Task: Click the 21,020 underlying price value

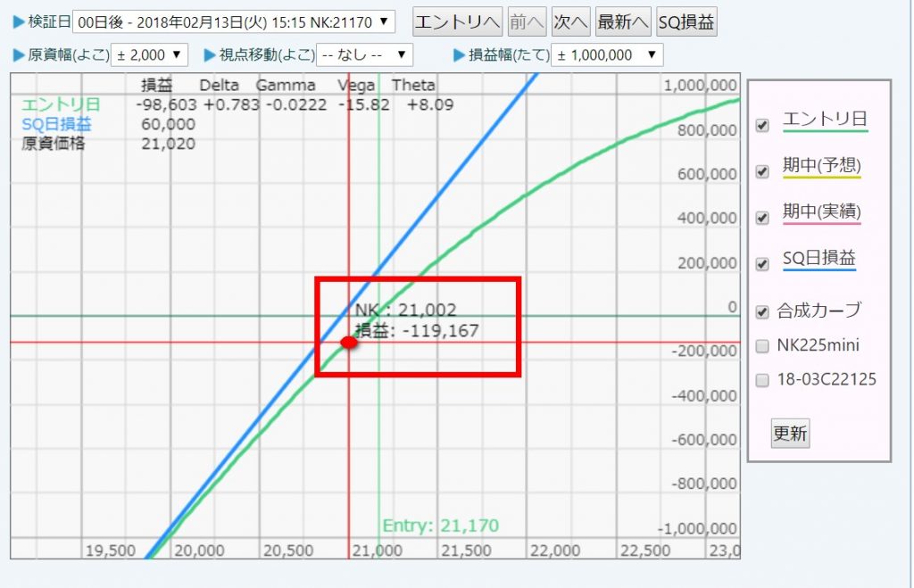Action: click(x=169, y=144)
